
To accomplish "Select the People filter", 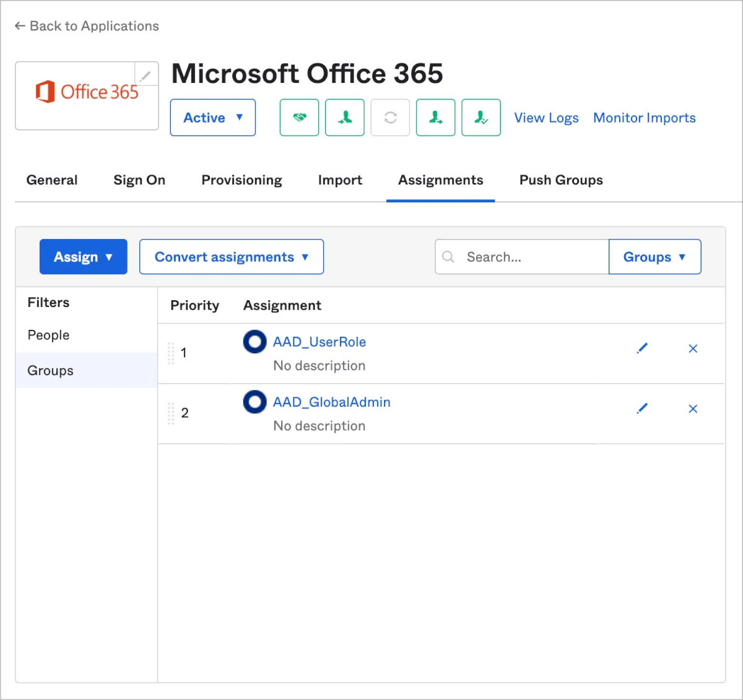I will [x=49, y=335].
